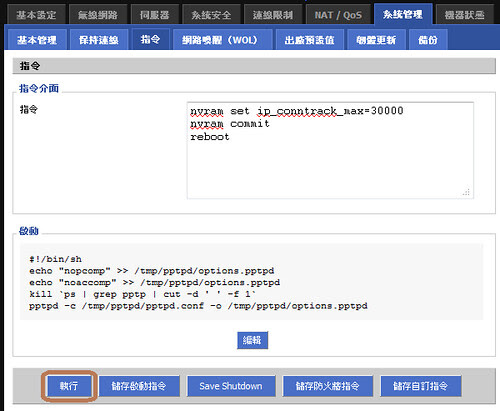Click the 'echo "noaccomp"' script line

[154, 282]
